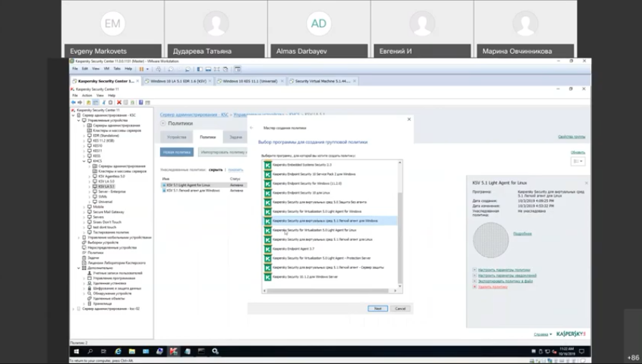Screen dimensions: 642x364
Task: Click the blue help icon in Kaspersky toolbar
Action: click(141, 102)
